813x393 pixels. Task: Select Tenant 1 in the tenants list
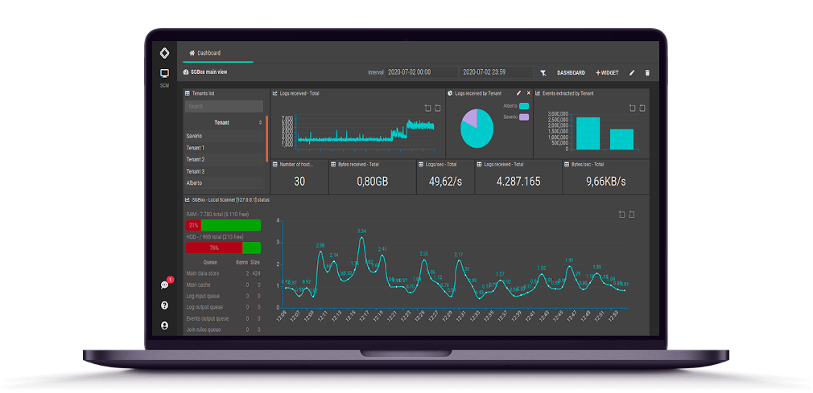[224, 148]
